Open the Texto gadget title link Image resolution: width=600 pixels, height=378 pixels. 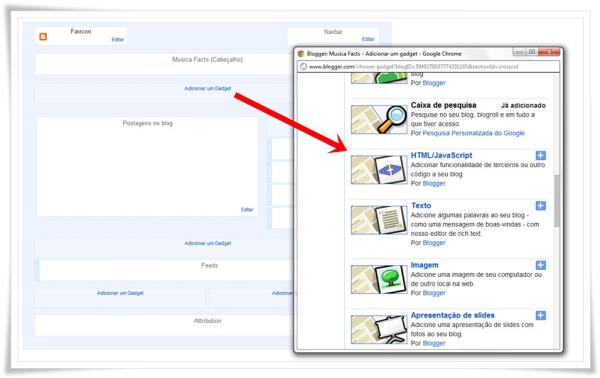(421, 205)
